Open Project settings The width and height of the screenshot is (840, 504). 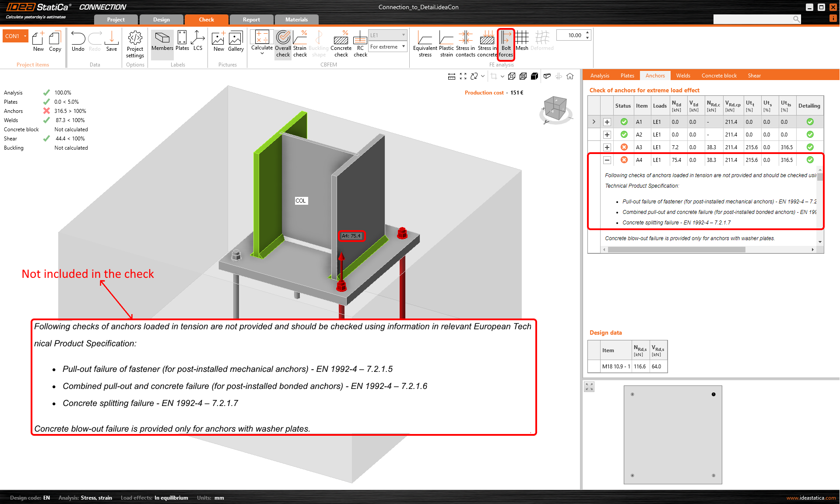[135, 44]
